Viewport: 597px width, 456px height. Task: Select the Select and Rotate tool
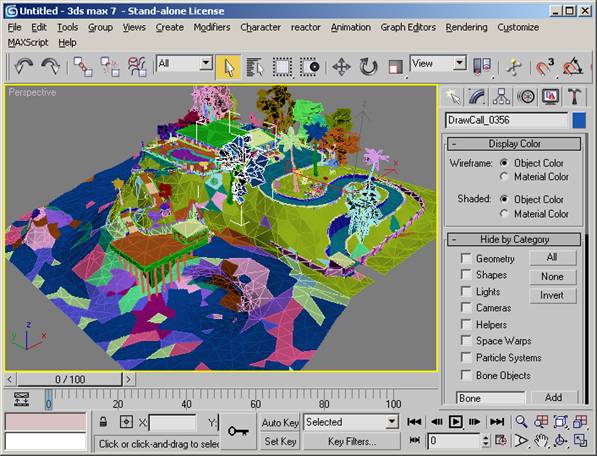369,67
